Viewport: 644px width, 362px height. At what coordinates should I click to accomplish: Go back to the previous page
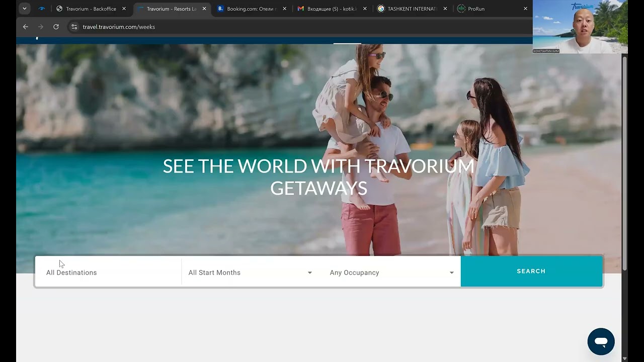point(26,27)
